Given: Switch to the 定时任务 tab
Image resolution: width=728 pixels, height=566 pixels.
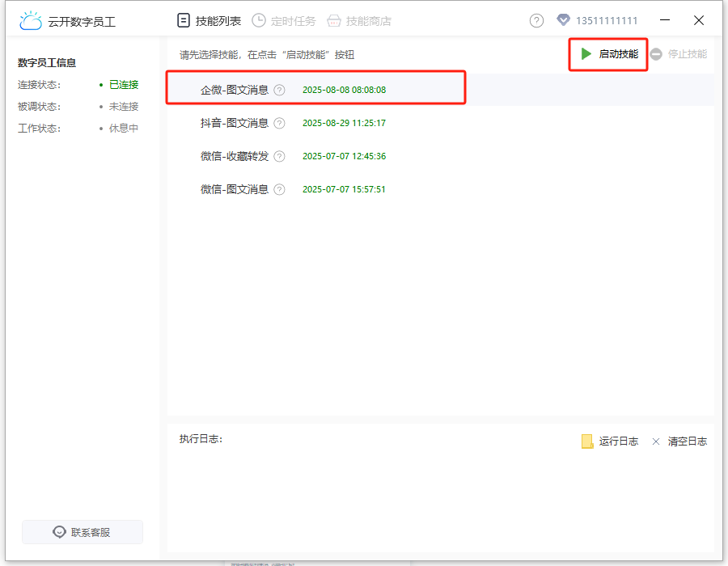Looking at the screenshot, I should pos(284,21).
